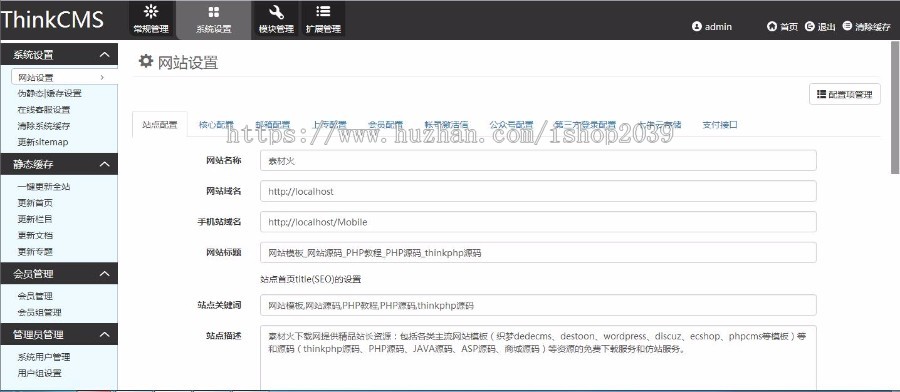Viewport: 900px width, 392px height.
Task: Switch to the 公众号配置 tab
Action: click(x=511, y=125)
